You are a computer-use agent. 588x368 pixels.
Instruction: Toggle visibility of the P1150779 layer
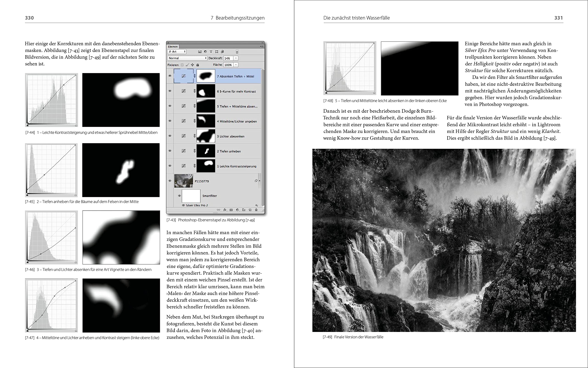click(x=170, y=181)
